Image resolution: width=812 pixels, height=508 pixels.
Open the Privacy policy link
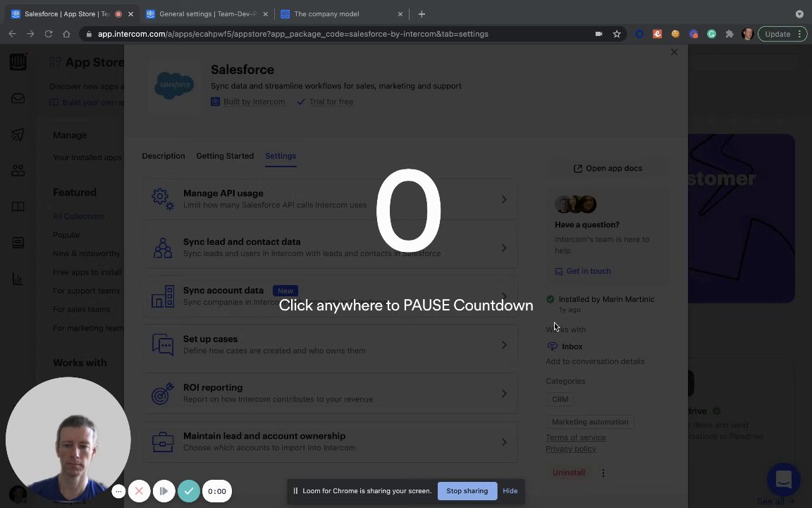(571, 449)
